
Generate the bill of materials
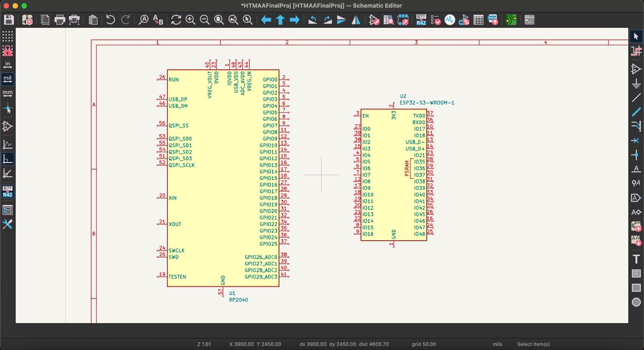point(493,20)
